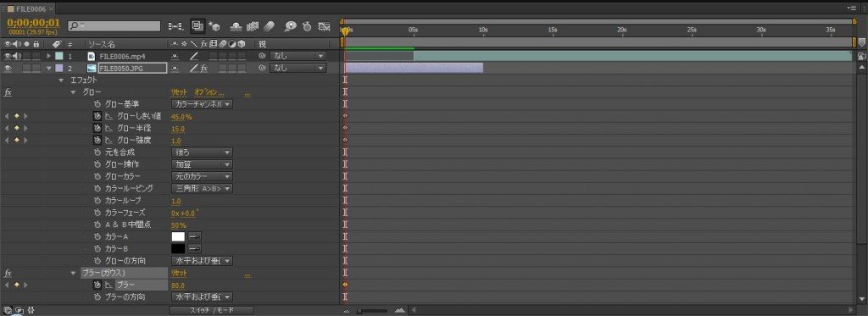Click stopwatch for グロー基準 property

(x=97, y=104)
